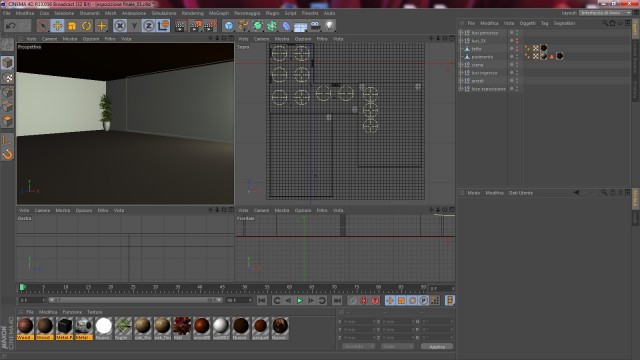Toggle the X axis lock
Image resolution: width=640 pixels, height=360 pixels.
tap(120, 26)
